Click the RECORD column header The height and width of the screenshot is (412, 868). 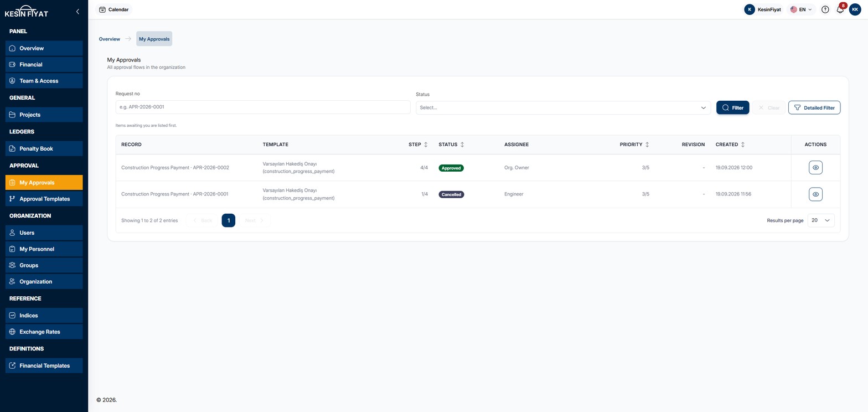131,145
